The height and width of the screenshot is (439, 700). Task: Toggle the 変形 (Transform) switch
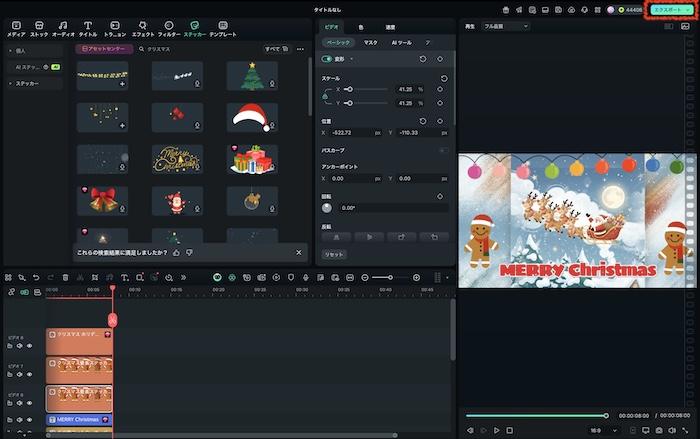[327, 59]
